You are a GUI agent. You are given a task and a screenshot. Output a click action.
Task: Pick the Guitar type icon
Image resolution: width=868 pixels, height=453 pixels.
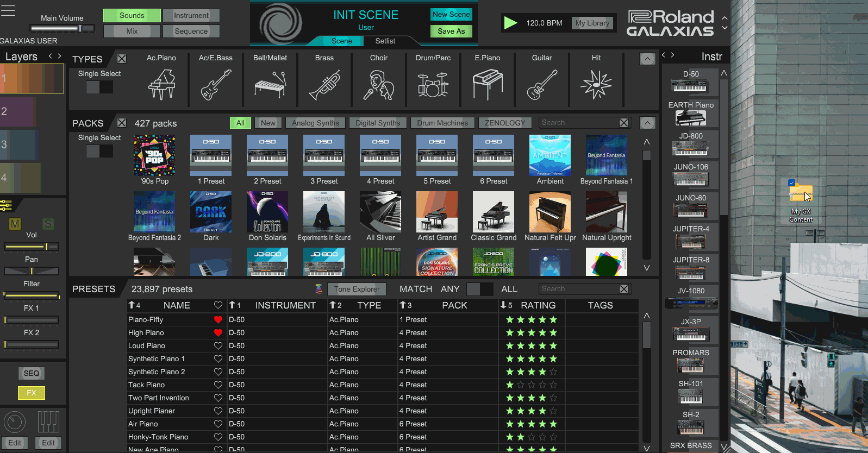click(542, 85)
